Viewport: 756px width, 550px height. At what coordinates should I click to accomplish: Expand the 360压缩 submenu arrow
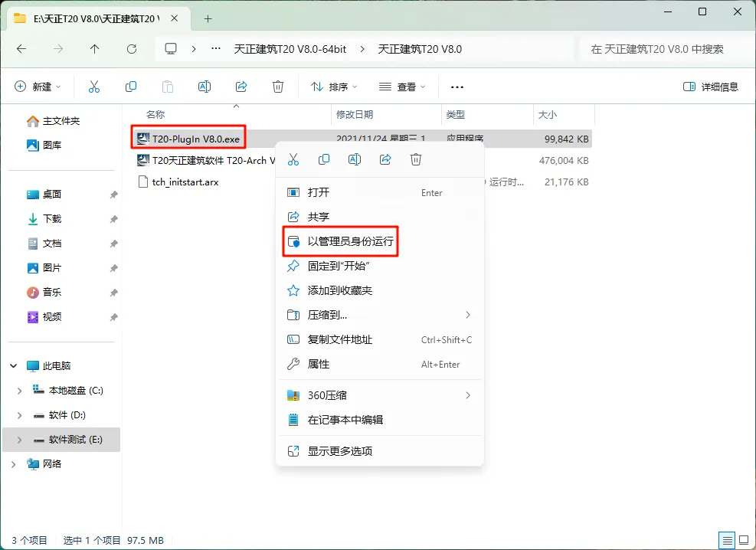[x=468, y=395]
